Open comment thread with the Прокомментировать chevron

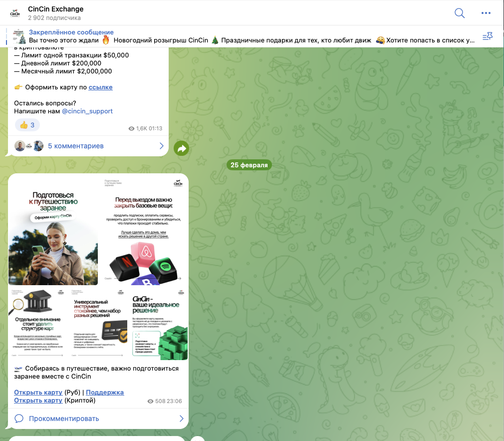pos(182,419)
